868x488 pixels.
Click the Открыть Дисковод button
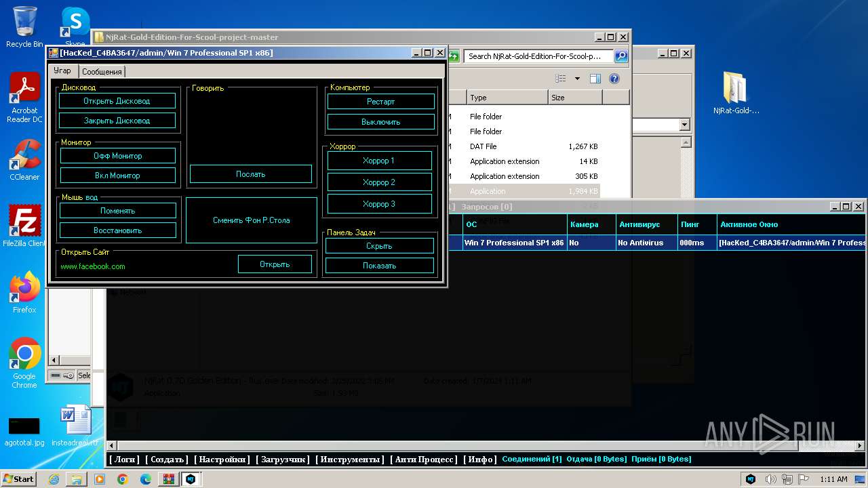117,101
